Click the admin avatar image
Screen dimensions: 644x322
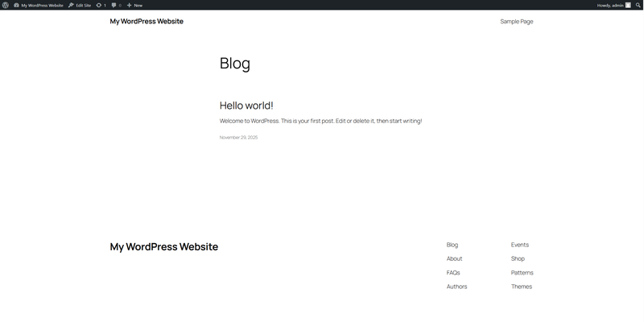pos(628,6)
